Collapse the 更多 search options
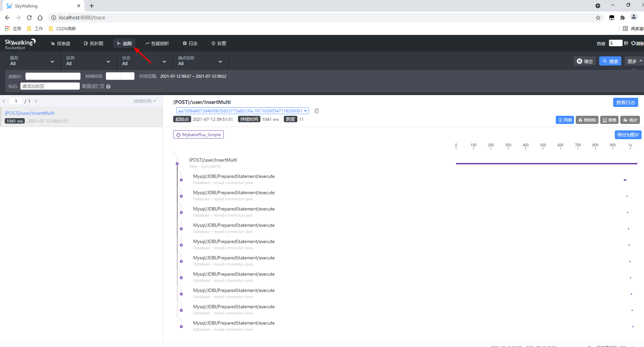 (634, 61)
